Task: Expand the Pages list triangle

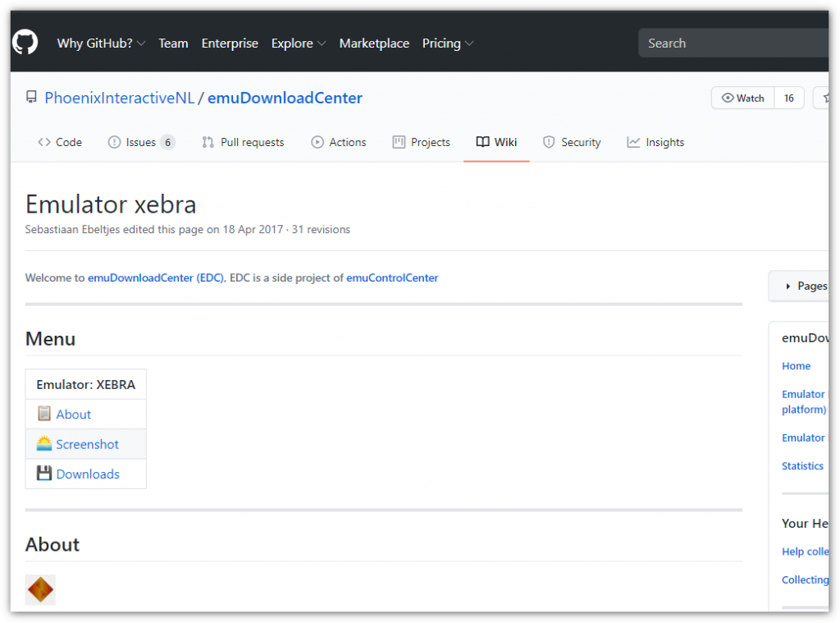Action: (788, 286)
